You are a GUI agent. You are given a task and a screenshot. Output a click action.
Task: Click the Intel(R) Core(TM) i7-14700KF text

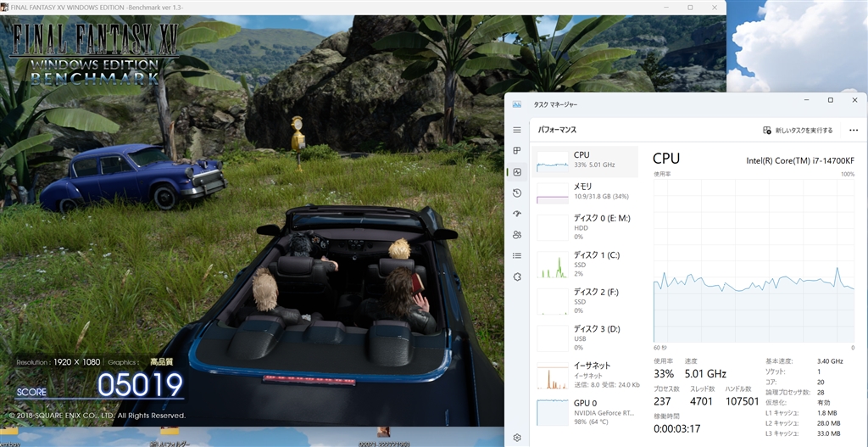pyautogui.click(x=800, y=160)
